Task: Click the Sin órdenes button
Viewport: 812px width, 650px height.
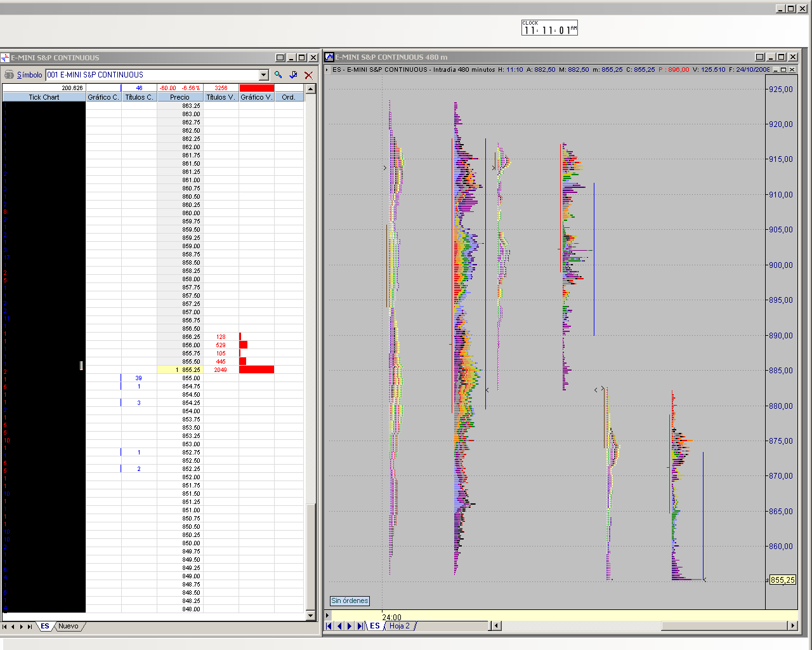Action: click(x=350, y=600)
